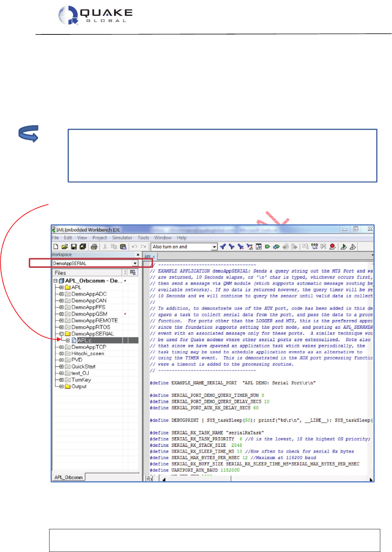Image resolution: width=392 pixels, height=552 pixels.
Task: Save the current file via floppy icon
Action: [x=74, y=247]
